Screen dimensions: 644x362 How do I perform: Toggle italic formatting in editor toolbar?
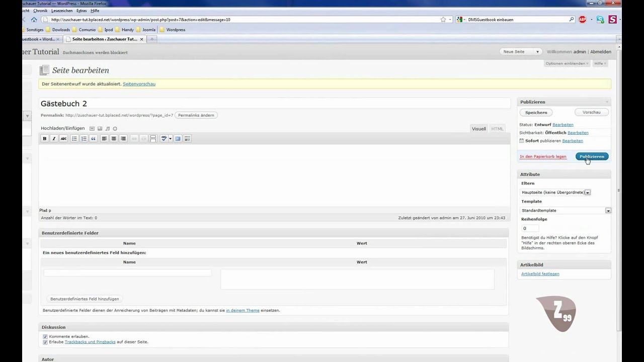[54, 139]
